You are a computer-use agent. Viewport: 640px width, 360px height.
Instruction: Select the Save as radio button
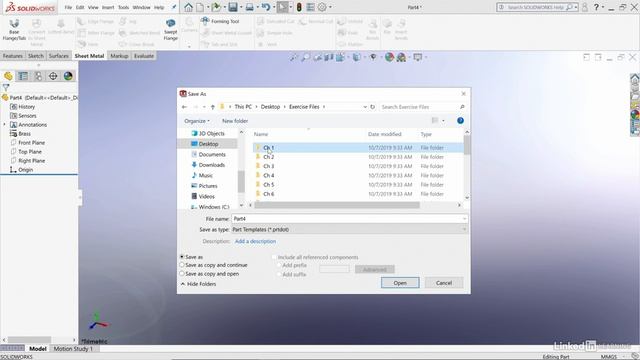(182, 257)
